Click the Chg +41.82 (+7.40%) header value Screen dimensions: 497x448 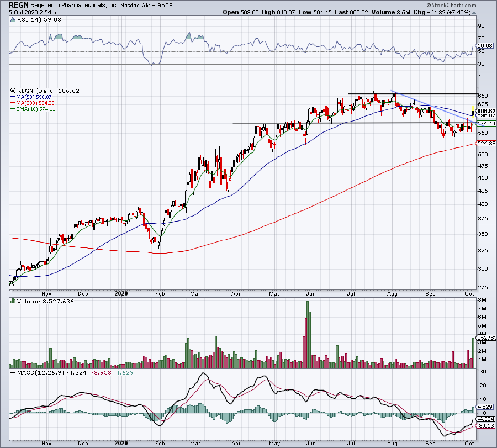tap(442, 12)
